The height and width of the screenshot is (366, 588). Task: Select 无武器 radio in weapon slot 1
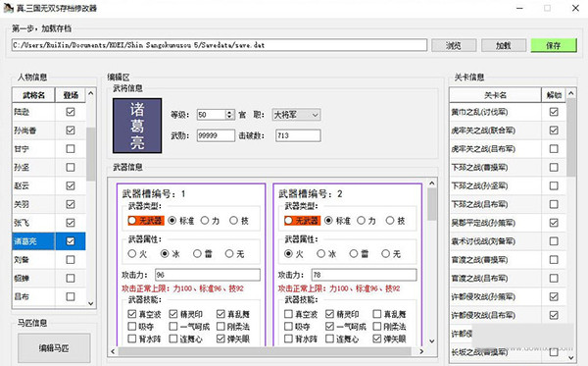pyautogui.click(x=132, y=221)
